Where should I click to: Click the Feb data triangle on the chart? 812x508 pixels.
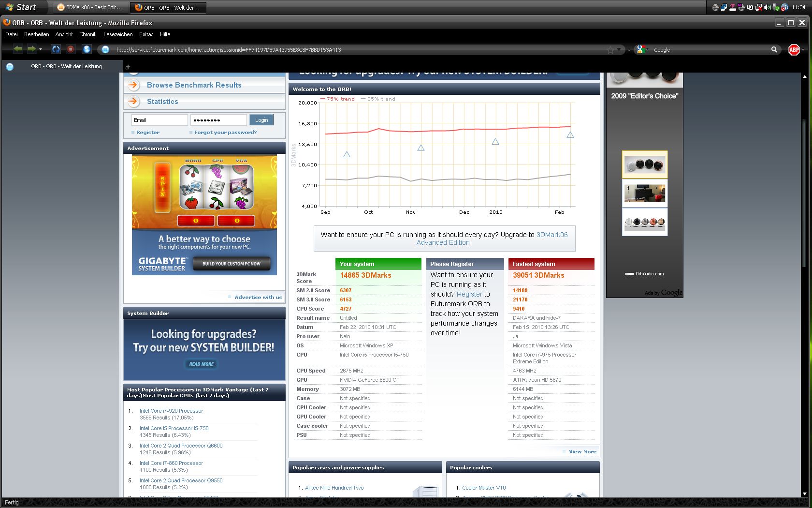570,135
